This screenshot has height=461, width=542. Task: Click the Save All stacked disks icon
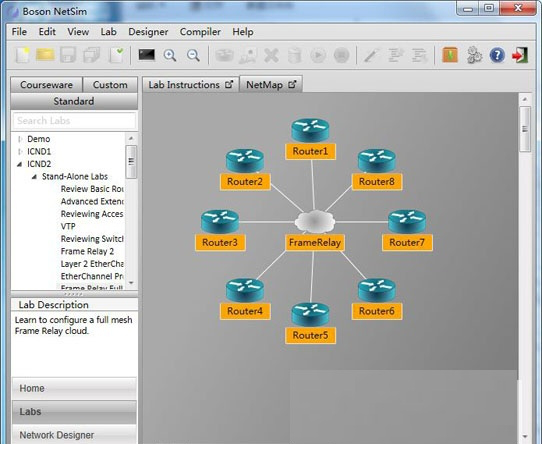point(92,55)
